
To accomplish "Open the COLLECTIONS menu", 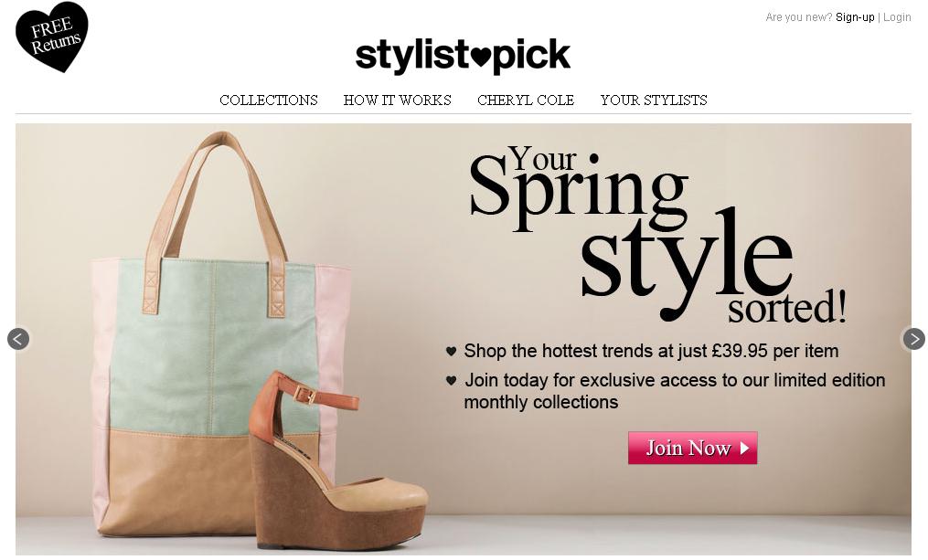I will tap(269, 100).
